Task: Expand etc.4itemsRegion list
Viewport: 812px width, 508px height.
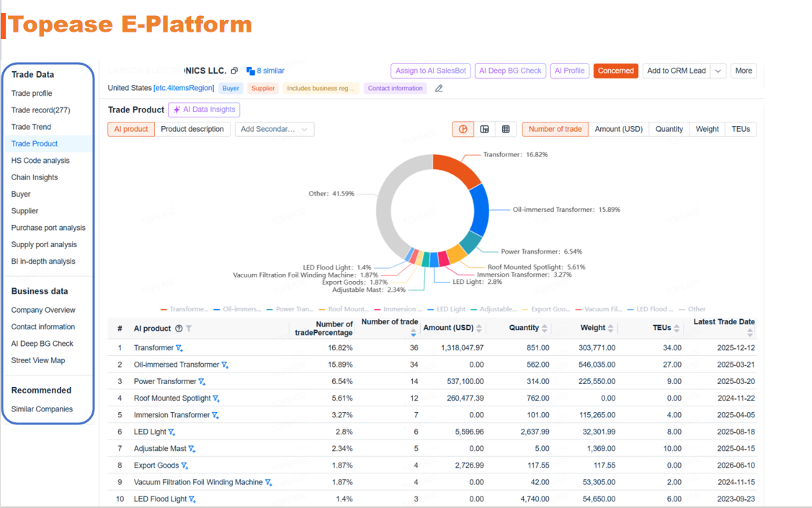Action: click(184, 88)
